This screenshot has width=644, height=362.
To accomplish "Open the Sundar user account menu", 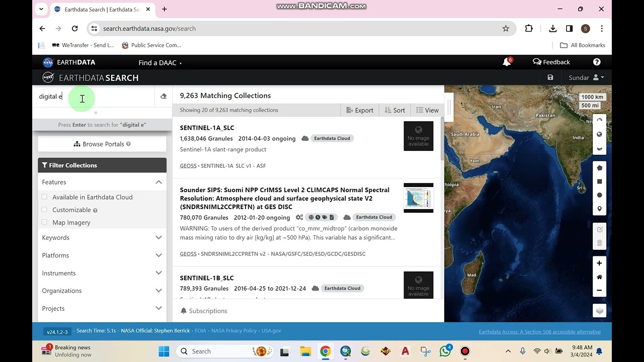I will click(586, 77).
